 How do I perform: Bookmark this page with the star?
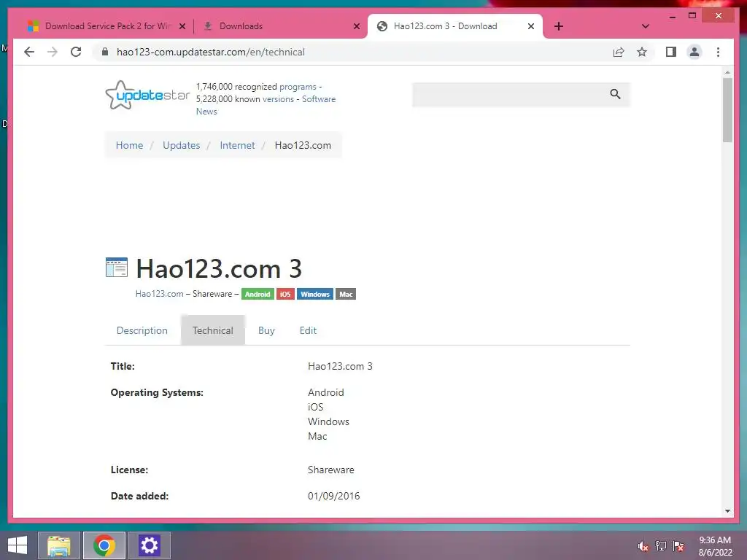(642, 52)
